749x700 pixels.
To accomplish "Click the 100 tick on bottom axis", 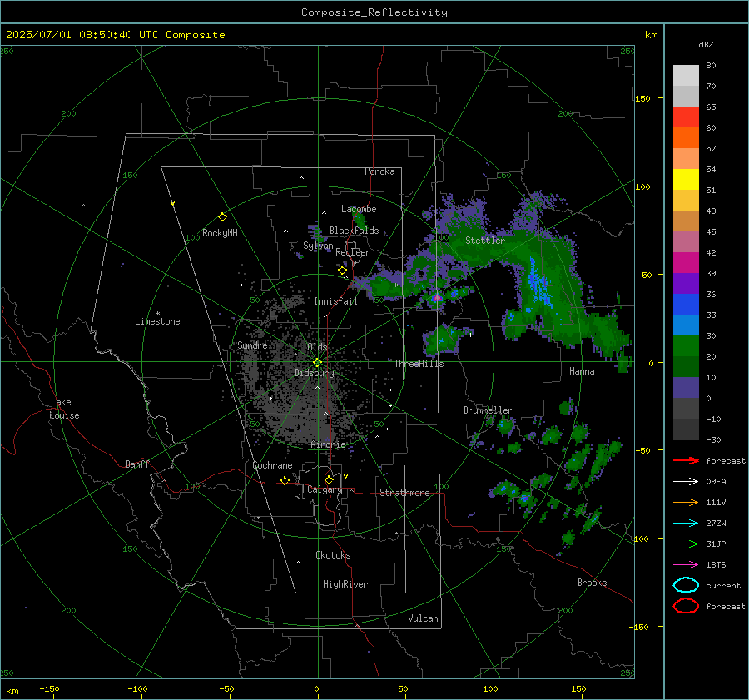I will pos(490,689).
